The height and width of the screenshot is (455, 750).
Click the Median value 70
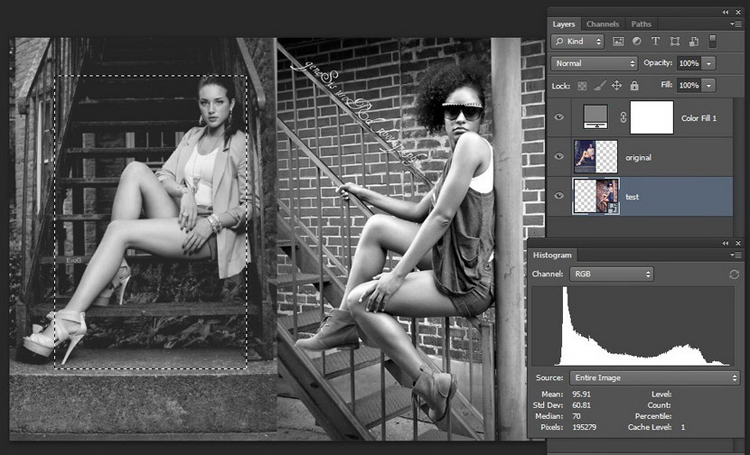point(576,416)
